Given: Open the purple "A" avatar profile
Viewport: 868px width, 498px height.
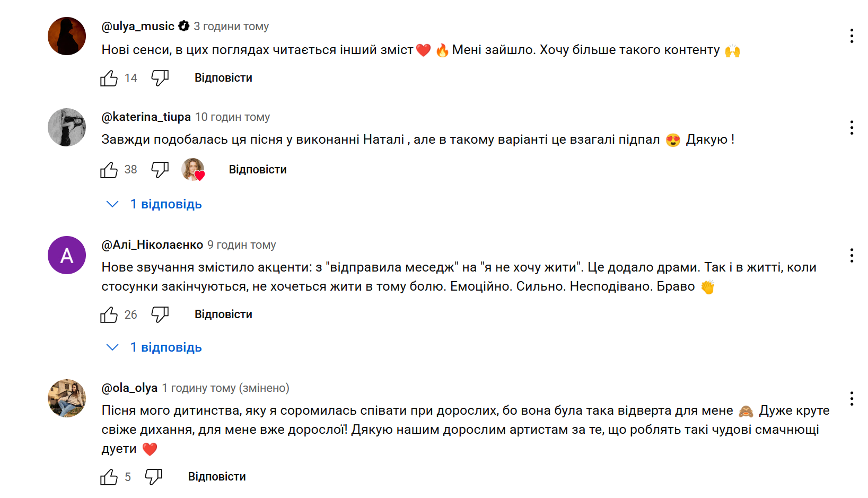Looking at the screenshot, I should click(67, 255).
